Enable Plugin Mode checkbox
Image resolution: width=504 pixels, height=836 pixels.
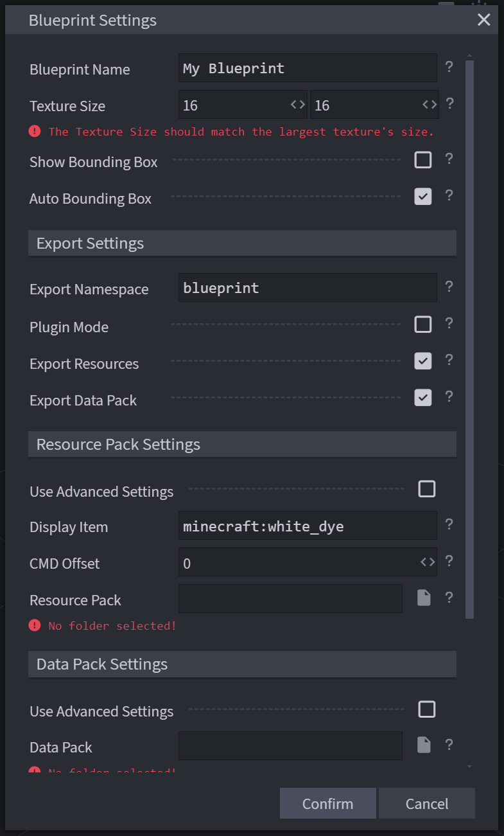423,325
